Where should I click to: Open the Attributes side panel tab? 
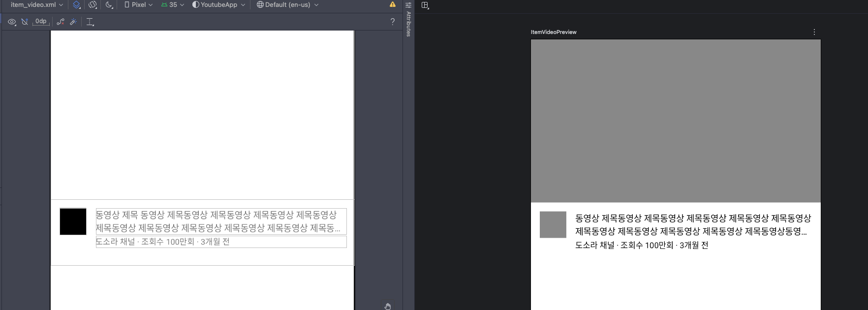pos(408,20)
